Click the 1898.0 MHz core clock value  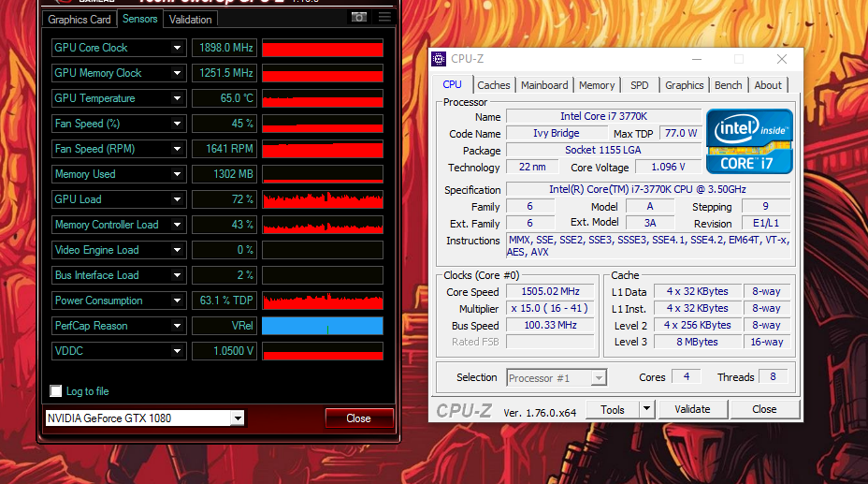tap(224, 48)
